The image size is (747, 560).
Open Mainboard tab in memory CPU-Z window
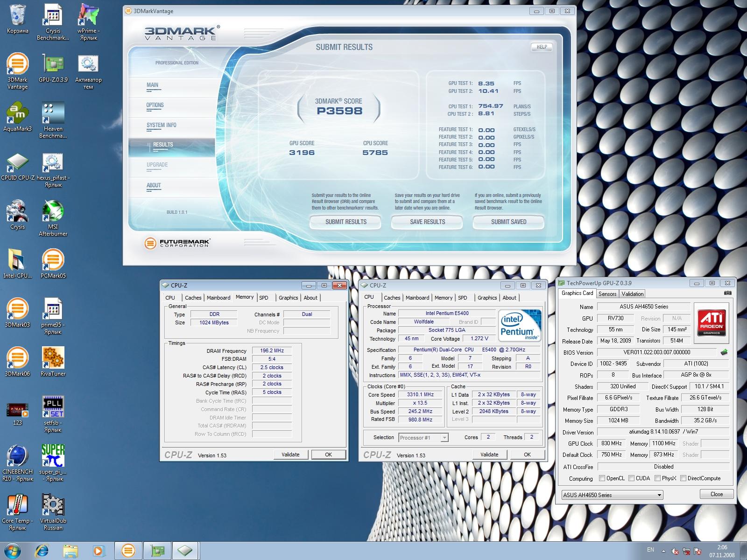[x=218, y=298]
